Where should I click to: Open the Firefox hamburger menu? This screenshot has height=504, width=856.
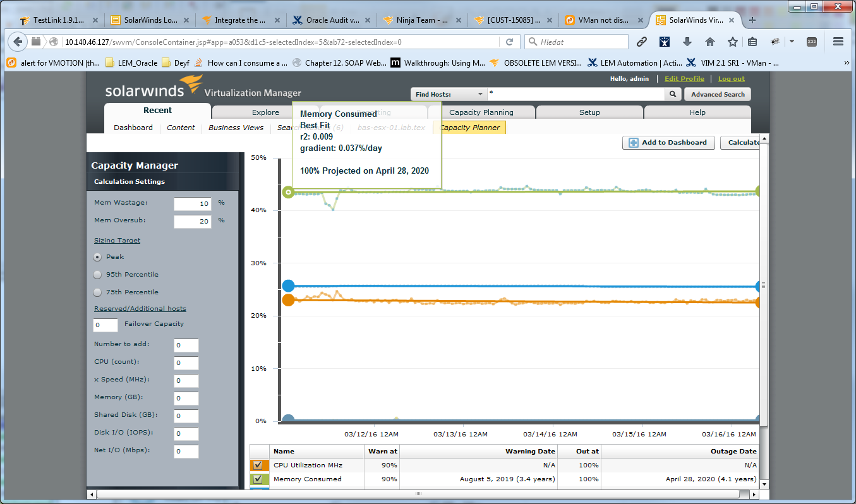[838, 42]
